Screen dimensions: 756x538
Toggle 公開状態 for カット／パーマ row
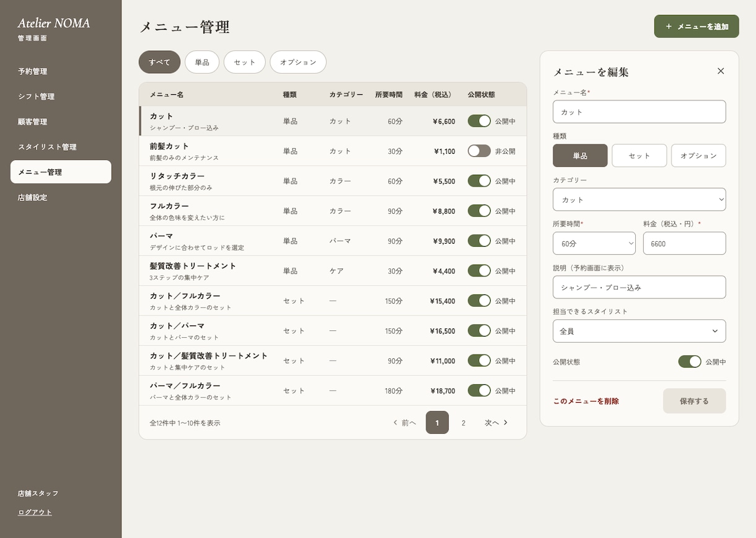tap(479, 330)
